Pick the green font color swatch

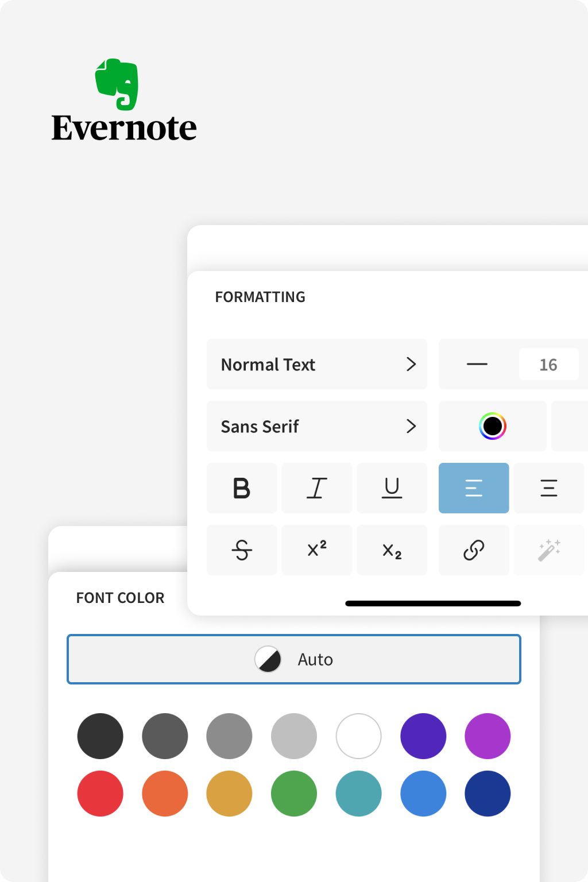pyautogui.click(x=294, y=794)
